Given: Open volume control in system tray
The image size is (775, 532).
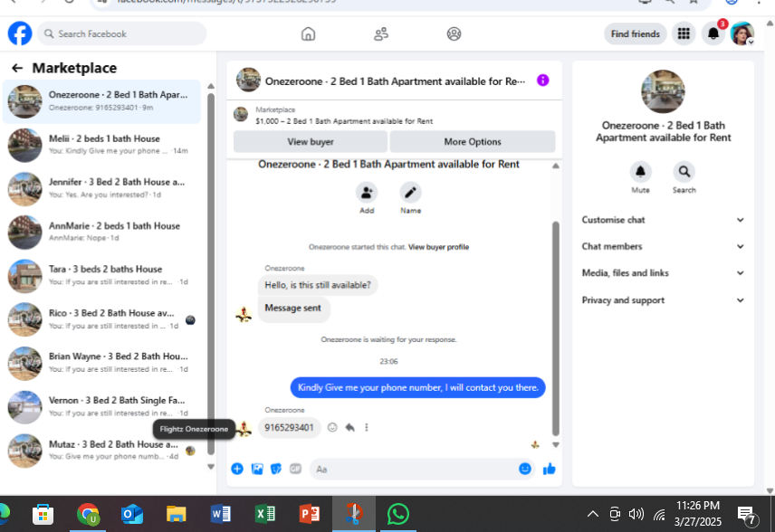Looking at the screenshot, I should click(x=636, y=514).
